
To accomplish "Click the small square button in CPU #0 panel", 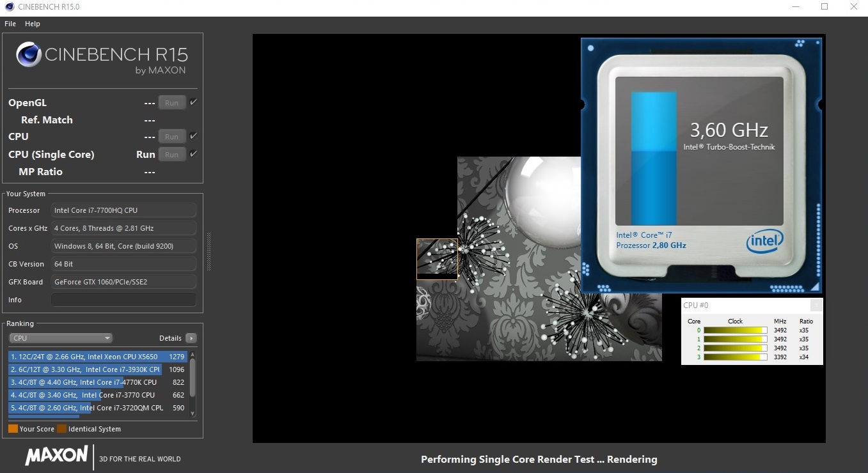I will click(x=816, y=306).
